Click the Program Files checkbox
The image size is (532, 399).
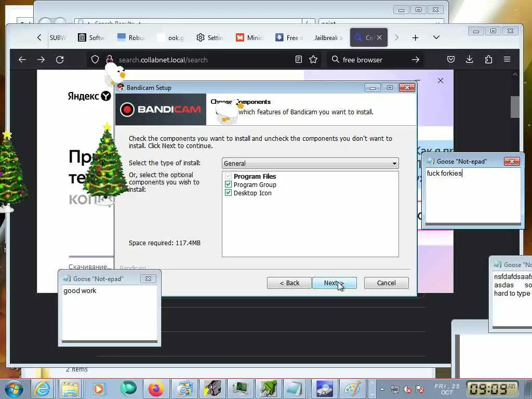tap(228, 176)
